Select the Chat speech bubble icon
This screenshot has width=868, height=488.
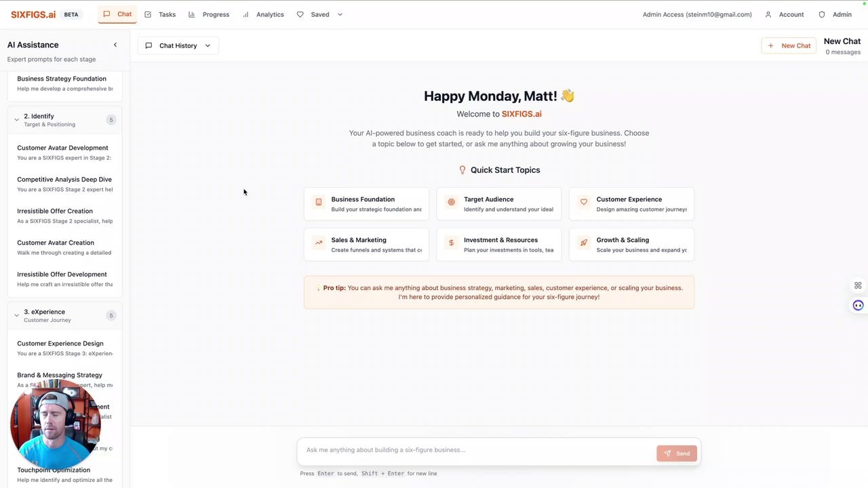(105, 14)
